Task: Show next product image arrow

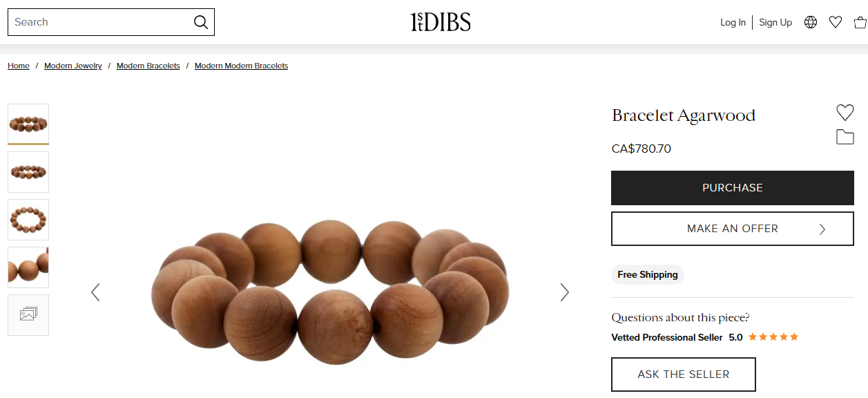Action: tap(564, 292)
